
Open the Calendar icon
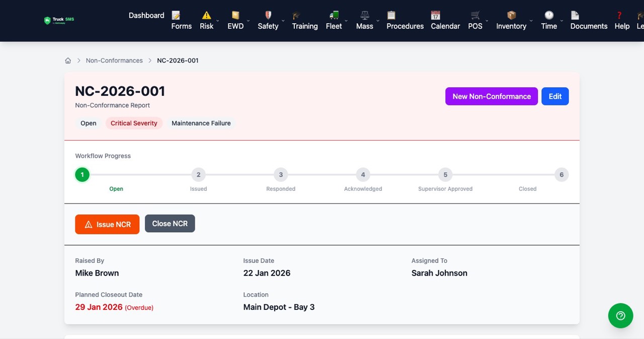(x=435, y=15)
